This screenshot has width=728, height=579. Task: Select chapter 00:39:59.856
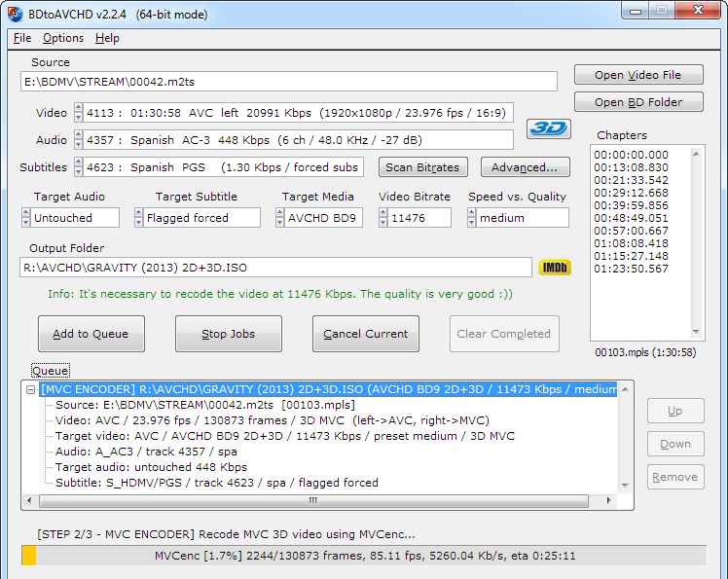click(x=631, y=205)
